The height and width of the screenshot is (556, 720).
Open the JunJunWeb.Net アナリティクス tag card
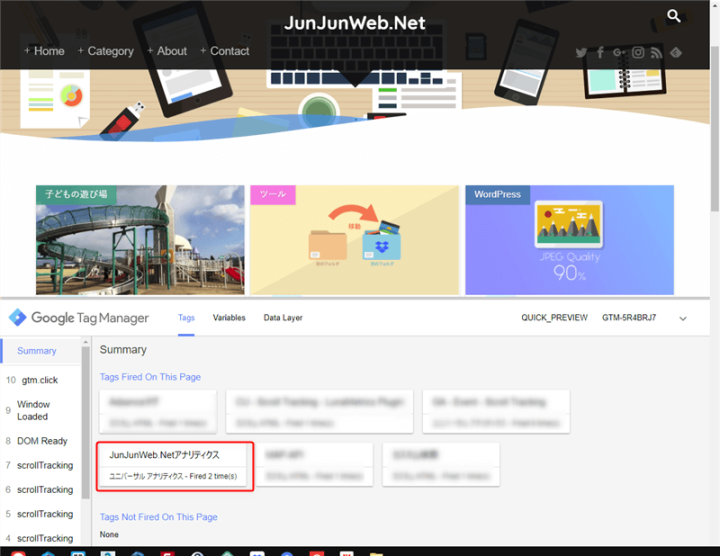click(175, 465)
